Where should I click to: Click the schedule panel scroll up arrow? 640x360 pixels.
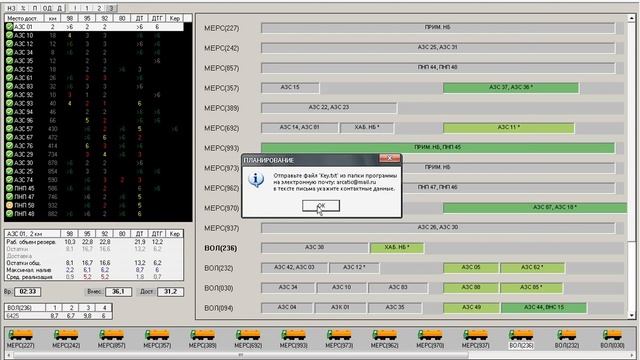click(x=631, y=18)
